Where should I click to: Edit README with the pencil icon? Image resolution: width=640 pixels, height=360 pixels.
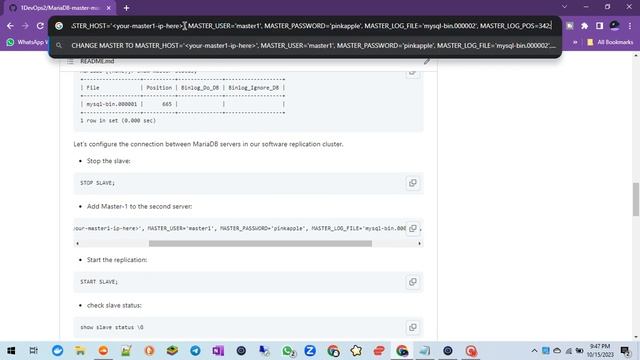coord(427,61)
